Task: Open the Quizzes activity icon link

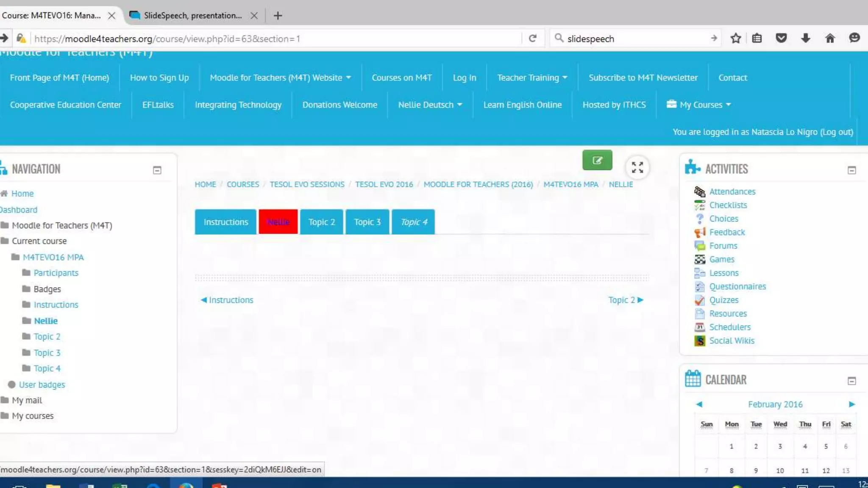Action: point(699,300)
